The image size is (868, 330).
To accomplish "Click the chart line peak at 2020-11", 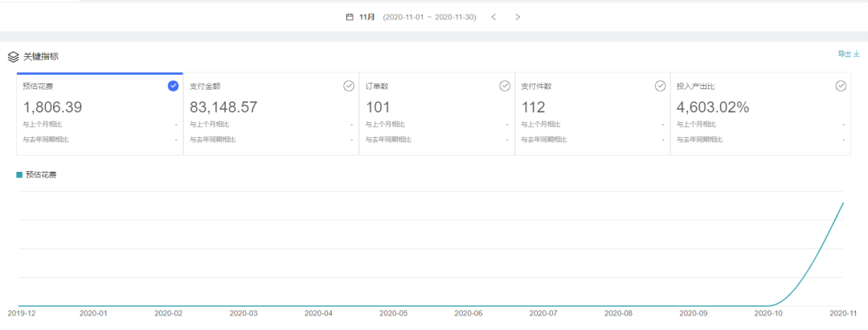I will click(x=843, y=203).
